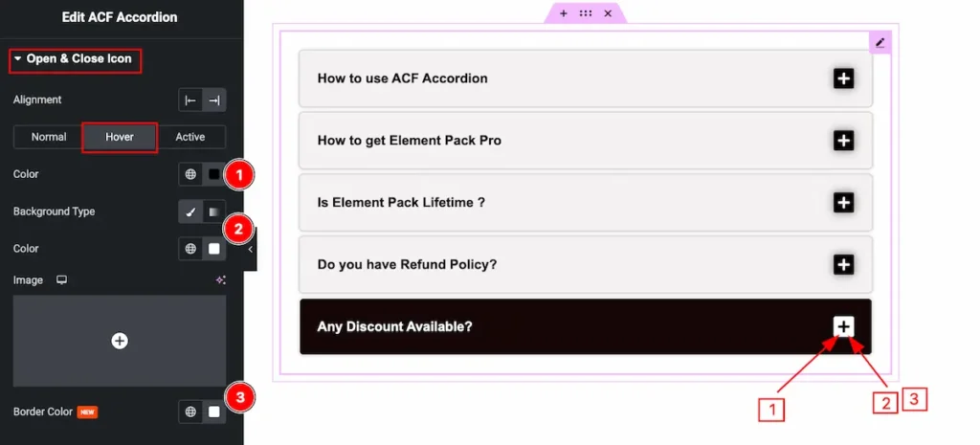Open the black icon Color swatch

pyautogui.click(x=213, y=174)
